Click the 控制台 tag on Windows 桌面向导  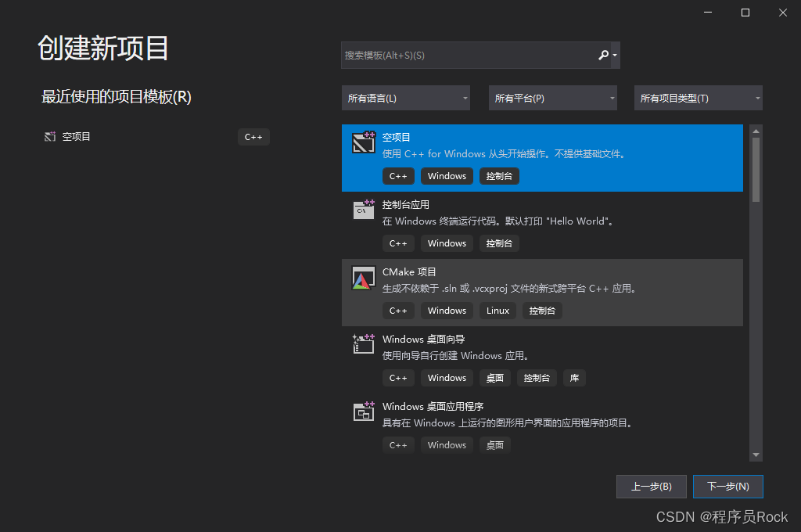click(x=537, y=378)
